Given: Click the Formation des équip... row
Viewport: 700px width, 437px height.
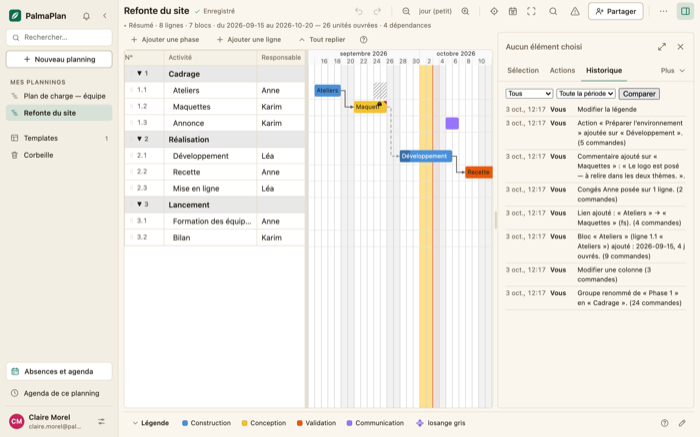Looking at the screenshot, I should [x=215, y=221].
